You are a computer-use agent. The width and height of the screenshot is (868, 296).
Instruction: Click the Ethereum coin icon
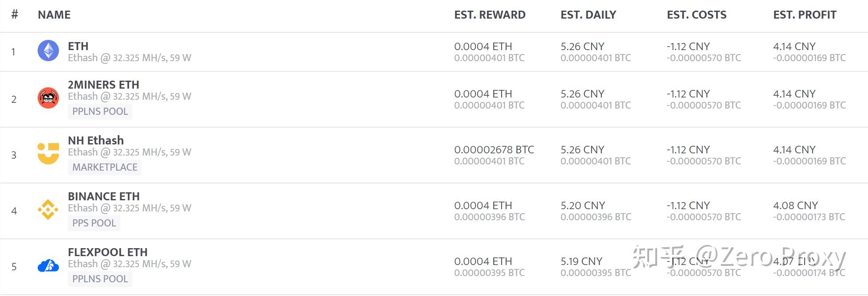pyautogui.click(x=48, y=51)
